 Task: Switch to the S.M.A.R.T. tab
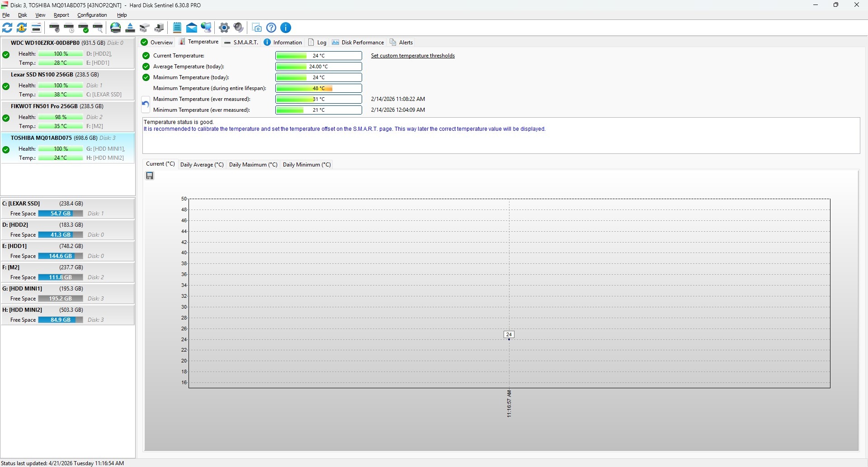(x=241, y=42)
